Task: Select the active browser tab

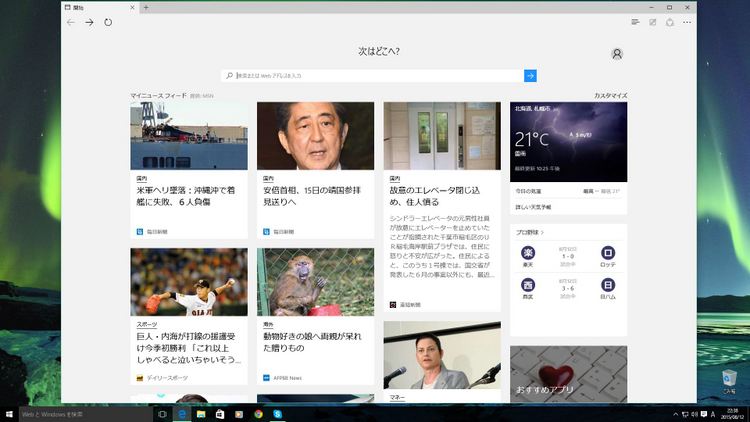Action: click(100, 7)
